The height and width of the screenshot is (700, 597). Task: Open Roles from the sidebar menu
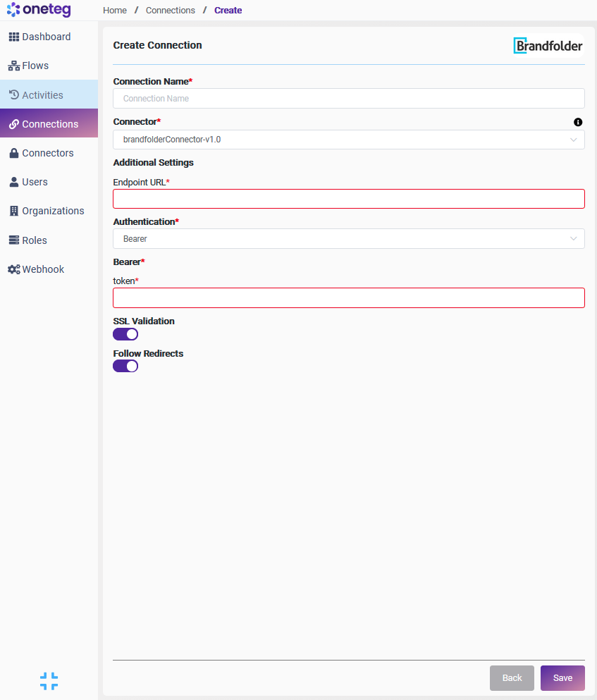[x=35, y=240]
